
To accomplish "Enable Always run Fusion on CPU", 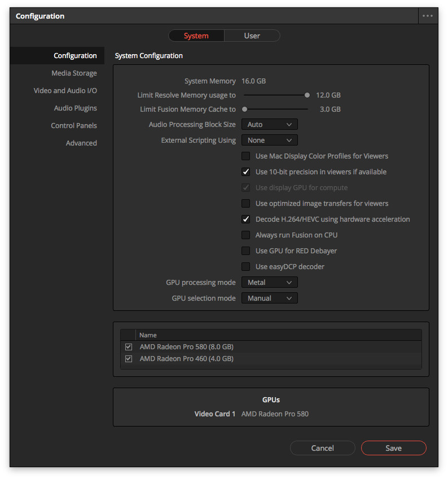I will (245, 235).
